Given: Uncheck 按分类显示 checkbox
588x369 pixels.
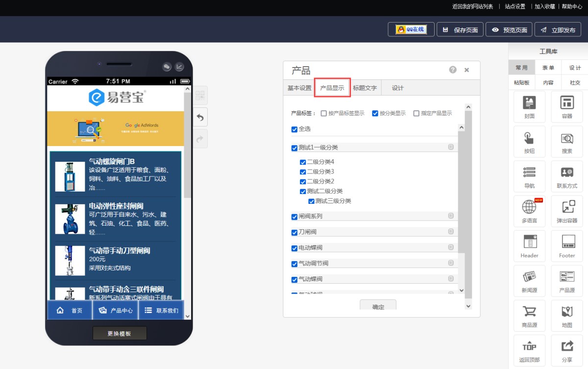Looking at the screenshot, I should point(375,113).
